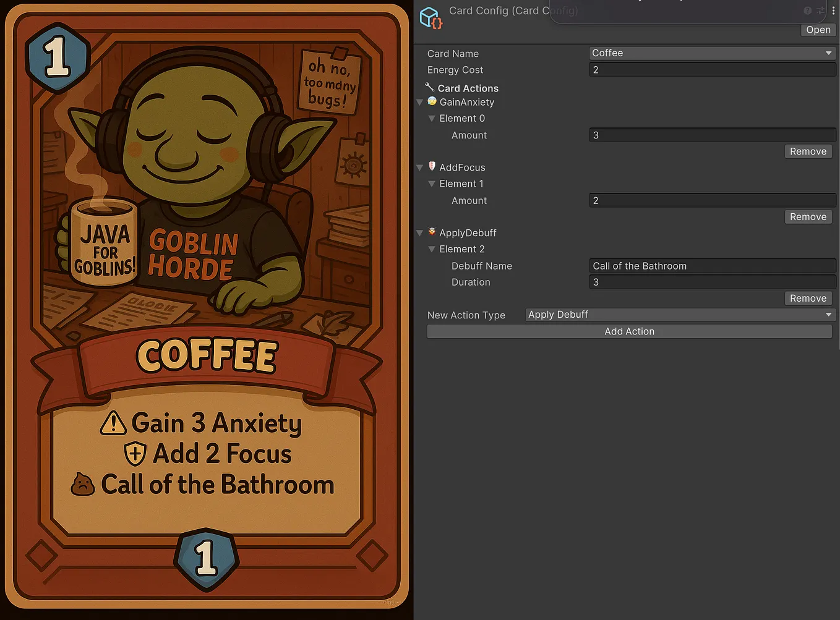Remove the GainAnxiety action
840x620 pixels.
click(808, 151)
